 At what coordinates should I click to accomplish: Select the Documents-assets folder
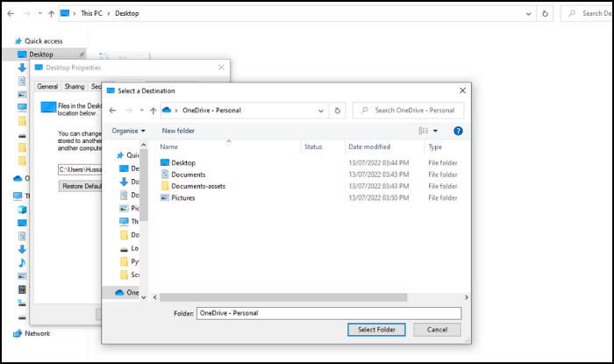pos(200,186)
